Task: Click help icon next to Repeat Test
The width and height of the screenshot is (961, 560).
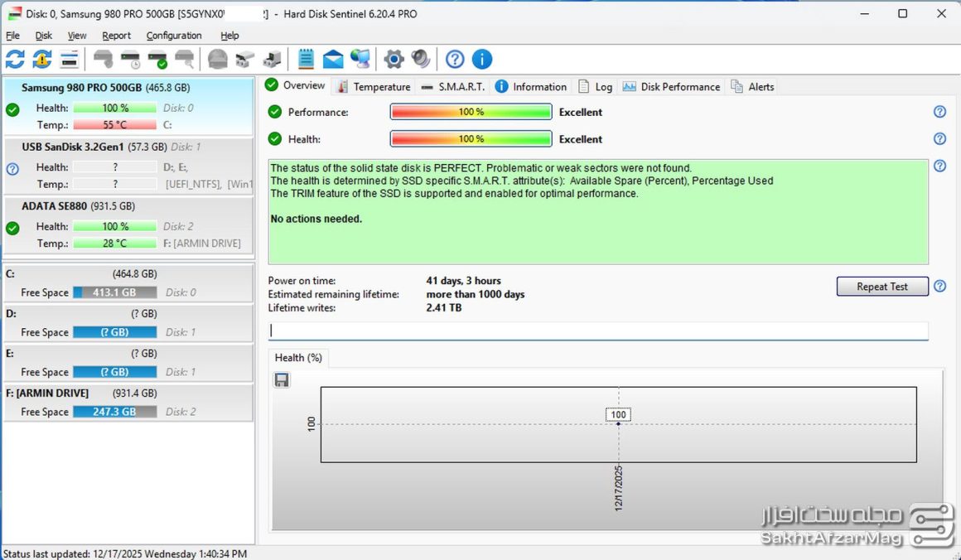Action: click(939, 287)
